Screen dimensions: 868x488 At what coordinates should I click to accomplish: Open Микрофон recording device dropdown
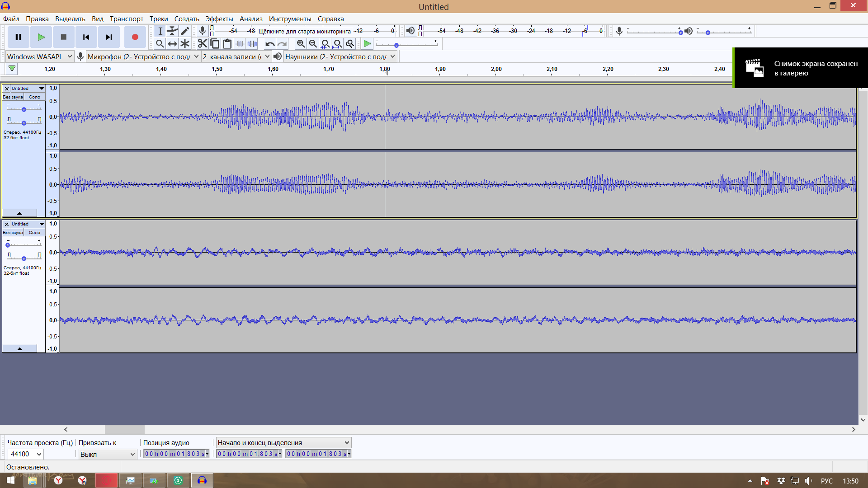(143, 56)
